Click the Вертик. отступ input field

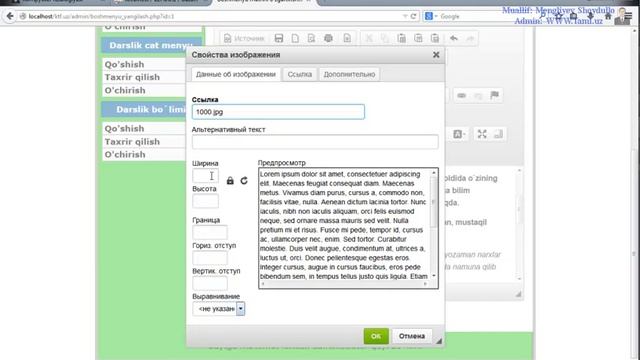[210, 283]
